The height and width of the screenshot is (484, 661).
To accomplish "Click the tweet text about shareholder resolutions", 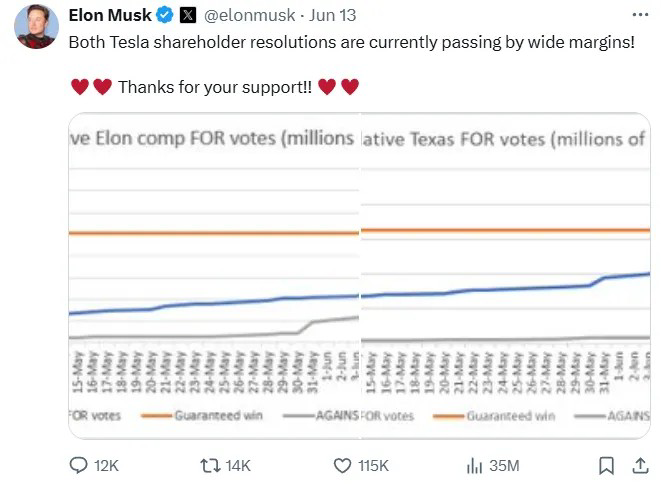I will click(350, 44).
